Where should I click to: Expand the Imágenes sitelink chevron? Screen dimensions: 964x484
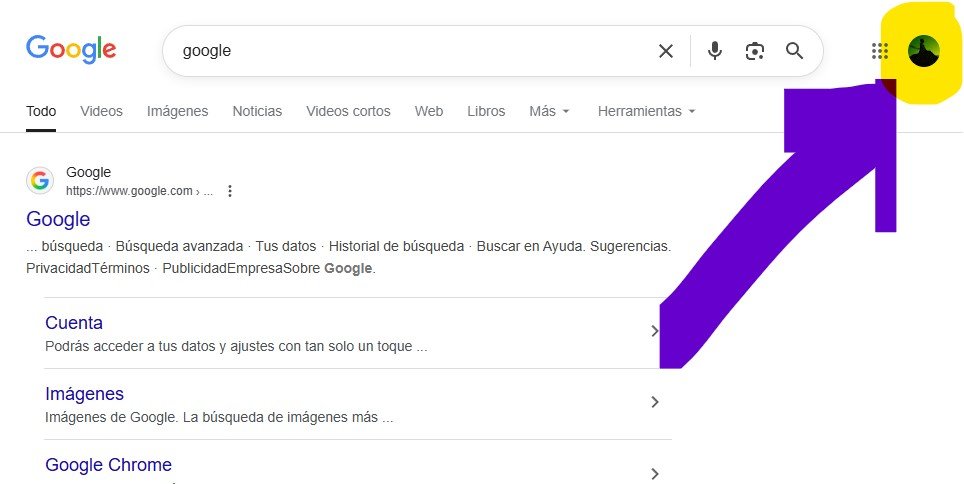point(655,402)
